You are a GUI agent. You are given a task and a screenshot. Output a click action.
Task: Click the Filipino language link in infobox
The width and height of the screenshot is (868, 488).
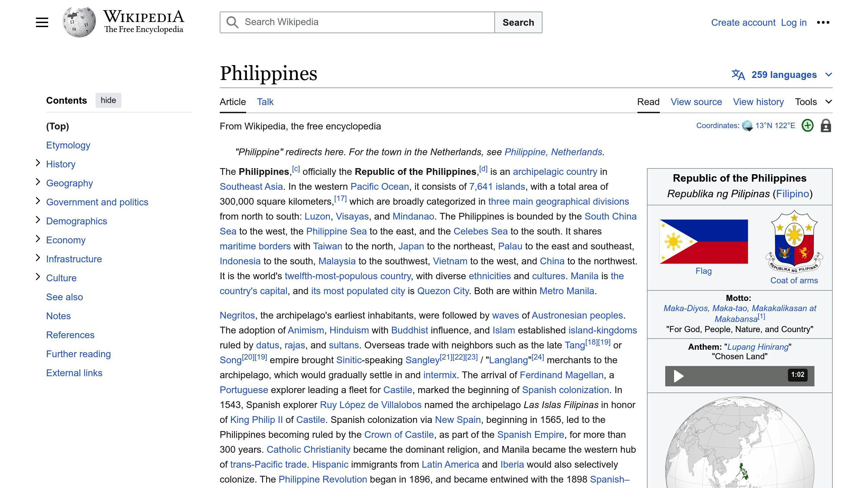pyautogui.click(x=792, y=194)
